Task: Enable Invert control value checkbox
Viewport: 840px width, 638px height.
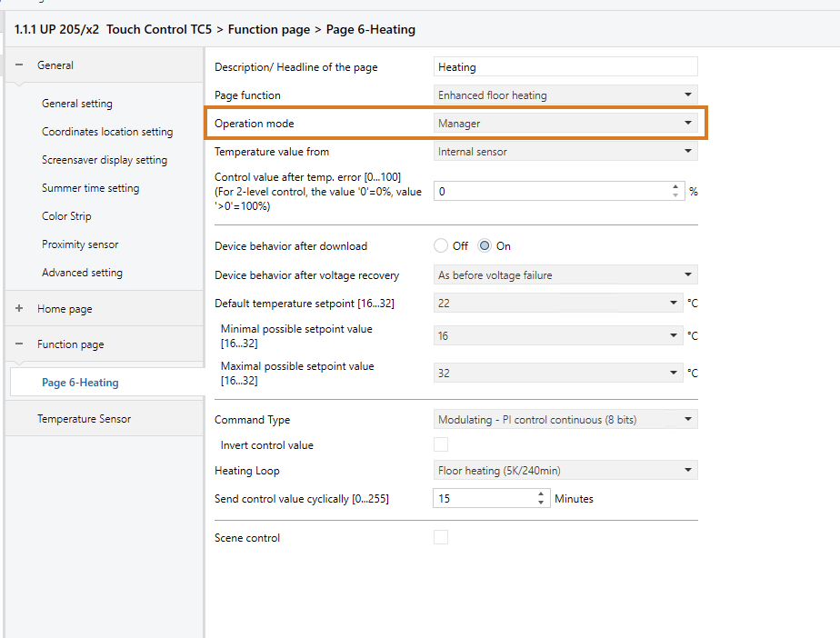Action: (x=441, y=445)
